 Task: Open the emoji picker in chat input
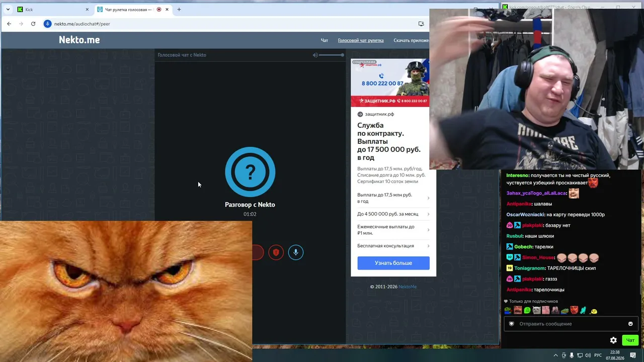coord(630,324)
